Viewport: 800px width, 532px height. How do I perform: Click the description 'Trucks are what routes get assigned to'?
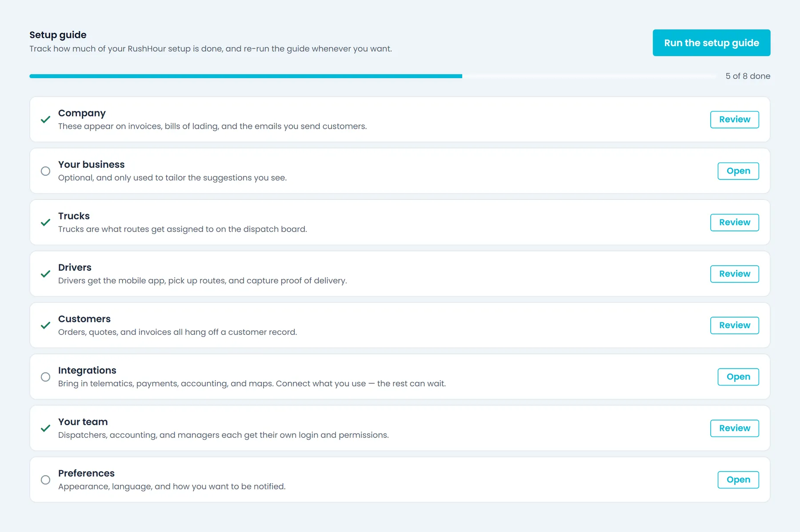[183, 229]
